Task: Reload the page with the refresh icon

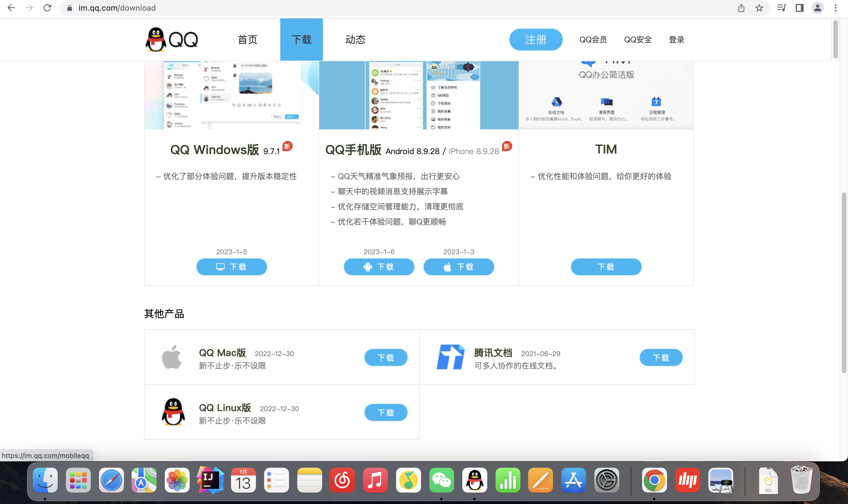Action: [x=47, y=8]
